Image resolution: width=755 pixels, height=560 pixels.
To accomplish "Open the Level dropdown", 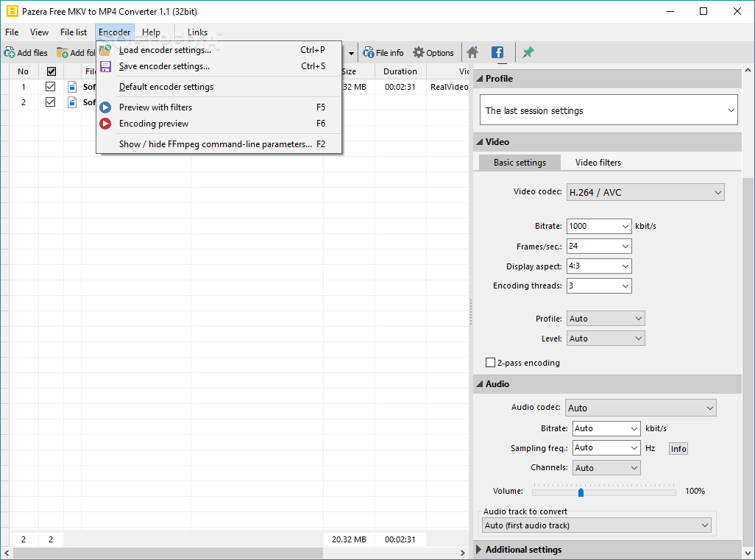I will [606, 339].
